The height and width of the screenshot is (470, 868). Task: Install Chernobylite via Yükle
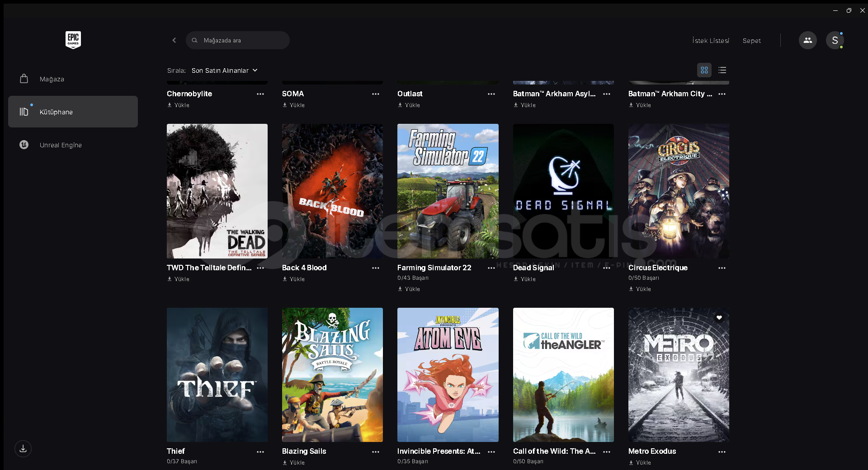(x=179, y=105)
